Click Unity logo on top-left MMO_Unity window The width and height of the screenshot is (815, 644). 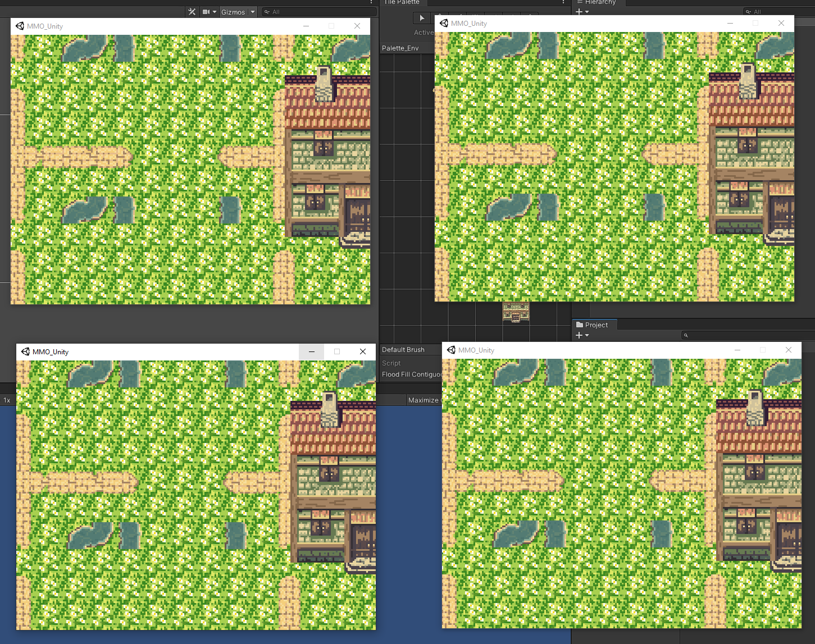pos(20,26)
